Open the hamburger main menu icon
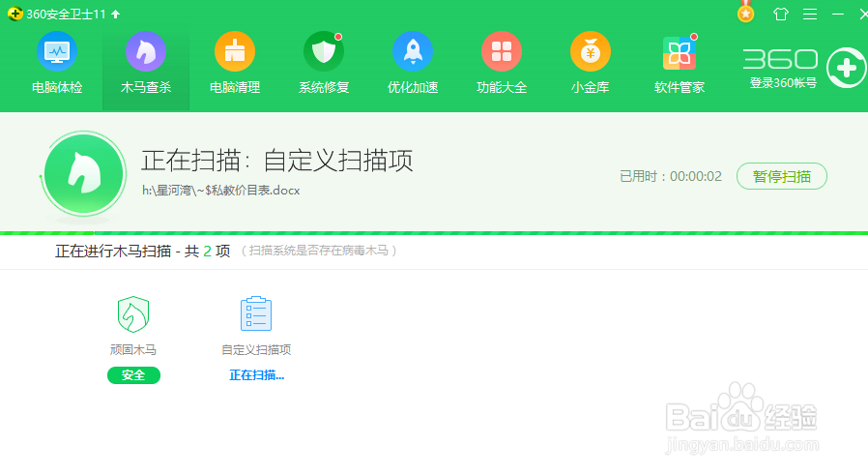The width and height of the screenshot is (868, 475). (x=810, y=14)
